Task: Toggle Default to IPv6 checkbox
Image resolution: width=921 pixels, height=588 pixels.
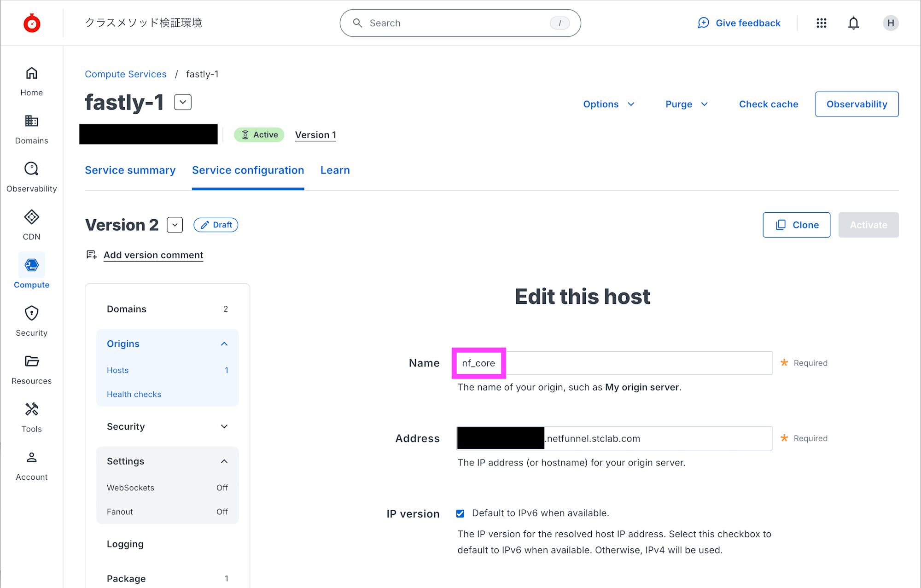Action: [460, 513]
